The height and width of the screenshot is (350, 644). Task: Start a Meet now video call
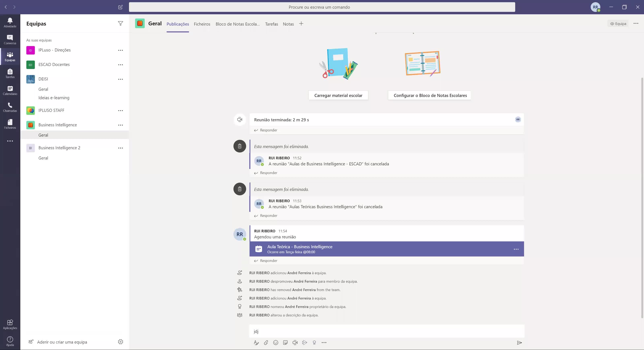click(295, 343)
